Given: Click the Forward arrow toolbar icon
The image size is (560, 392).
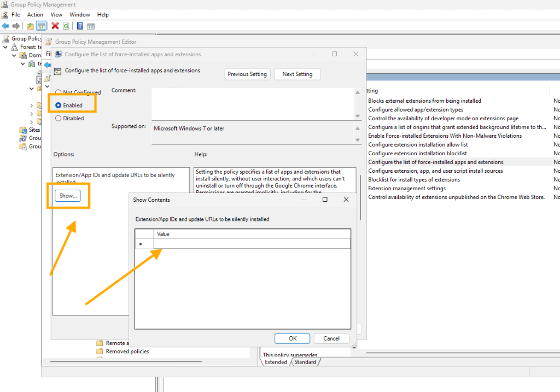Looking at the screenshot, I should (16, 26).
